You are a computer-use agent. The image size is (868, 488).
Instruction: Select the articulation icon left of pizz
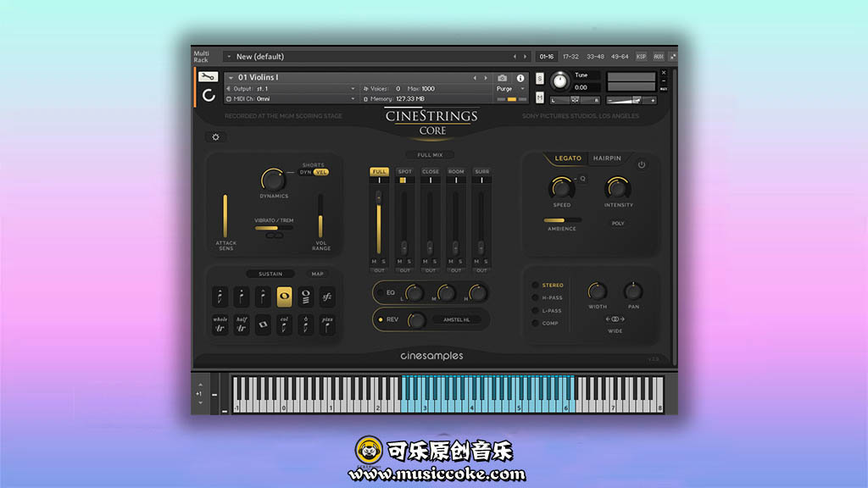305,324
